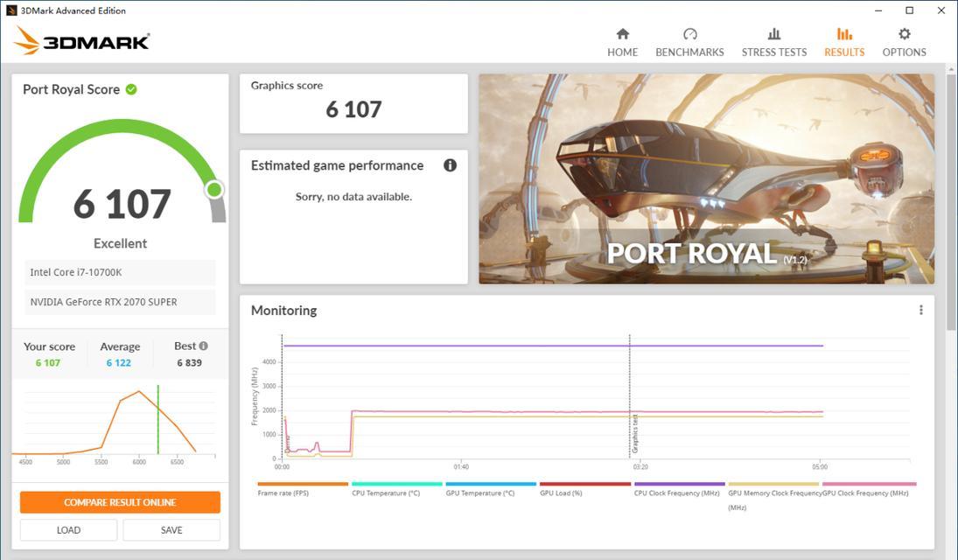Viewport: 958px width, 560px height.
Task: Click the gauge indicator knob on score dial
Action: (214, 190)
